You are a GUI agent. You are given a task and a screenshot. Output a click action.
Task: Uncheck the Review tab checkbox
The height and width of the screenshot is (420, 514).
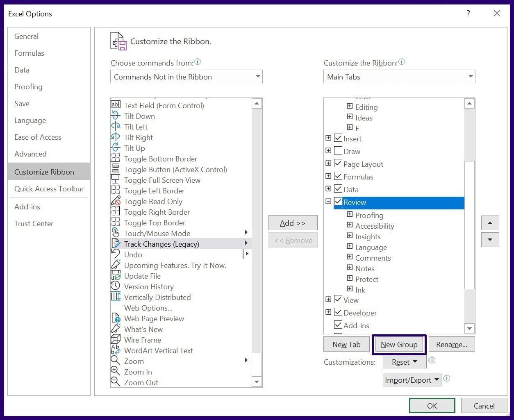coord(338,202)
